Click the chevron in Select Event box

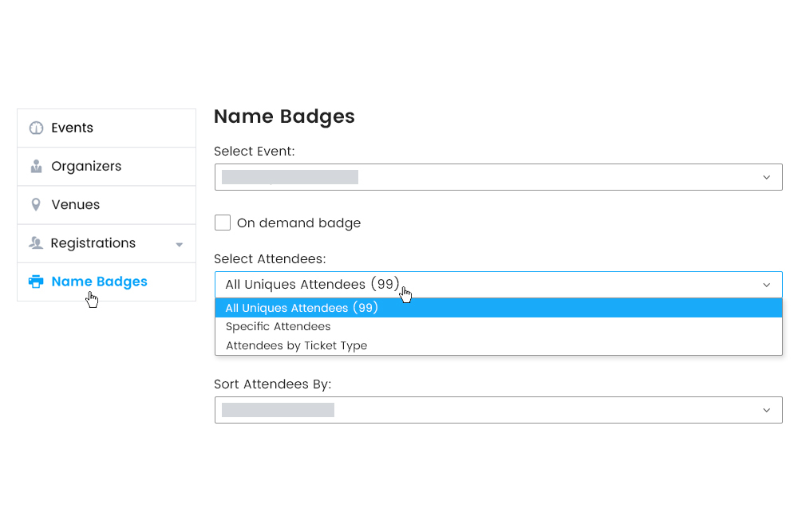[x=766, y=177]
